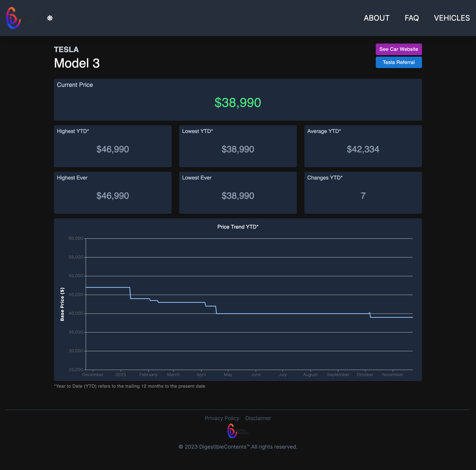
Task: Click the Lowest Ever value $38,990
Action: click(238, 196)
